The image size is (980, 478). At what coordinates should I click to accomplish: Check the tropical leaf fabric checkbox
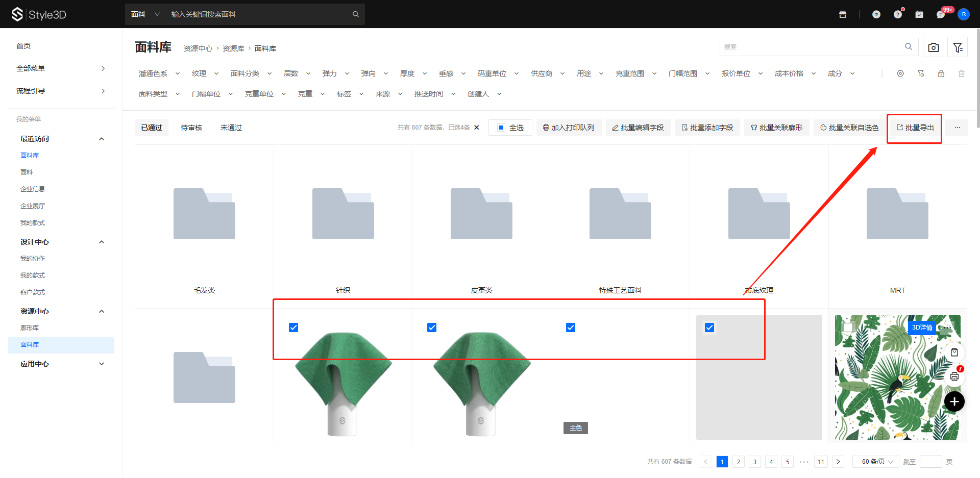pos(848,328)
